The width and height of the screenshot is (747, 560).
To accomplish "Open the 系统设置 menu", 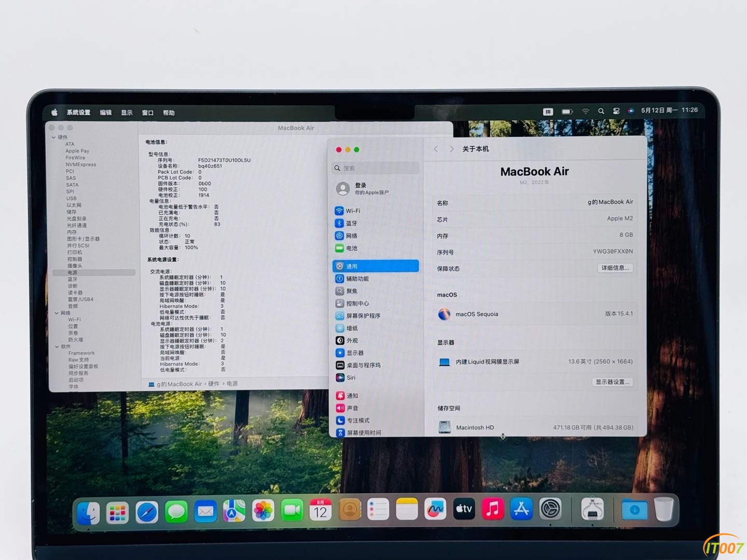I will coord(78,113).
